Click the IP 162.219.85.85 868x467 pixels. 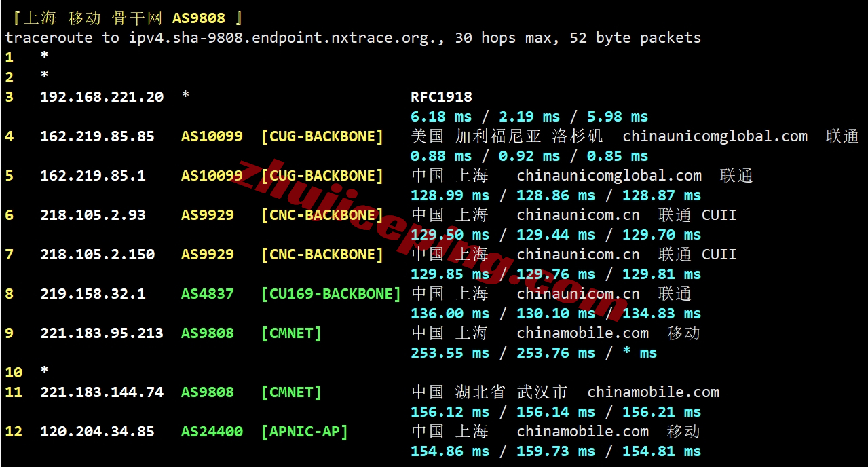tap(97, 136)
